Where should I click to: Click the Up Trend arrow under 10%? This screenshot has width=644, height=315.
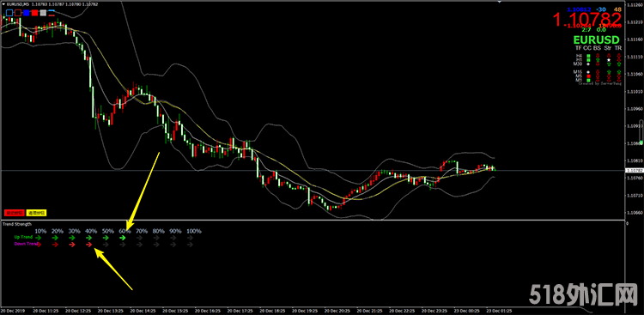pos(38,238)
